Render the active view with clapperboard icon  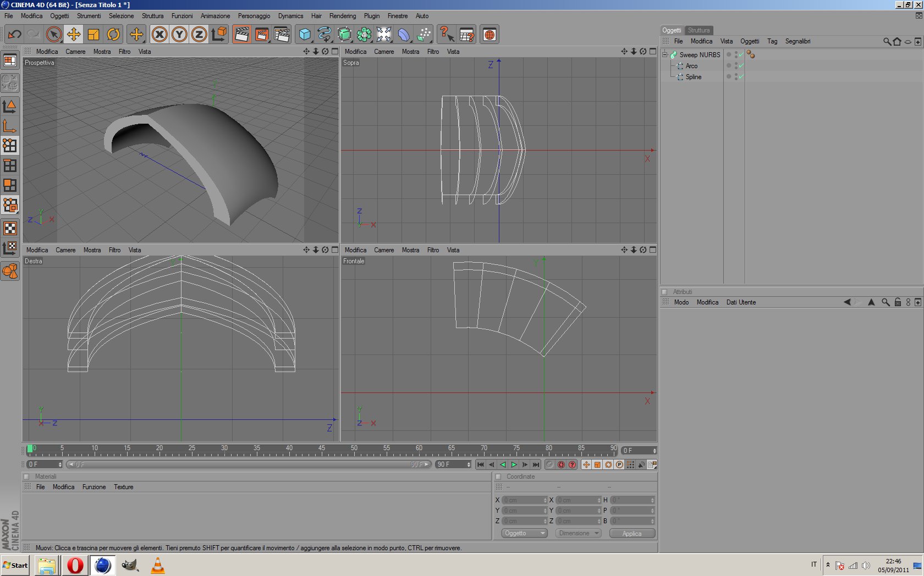(x=241, y=35)
